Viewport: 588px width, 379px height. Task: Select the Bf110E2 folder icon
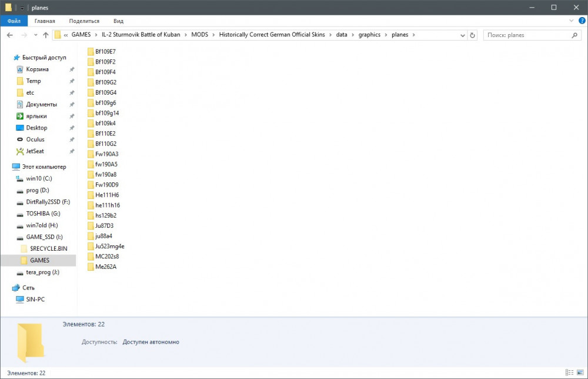pyautogui.click(x=91, y=134)
